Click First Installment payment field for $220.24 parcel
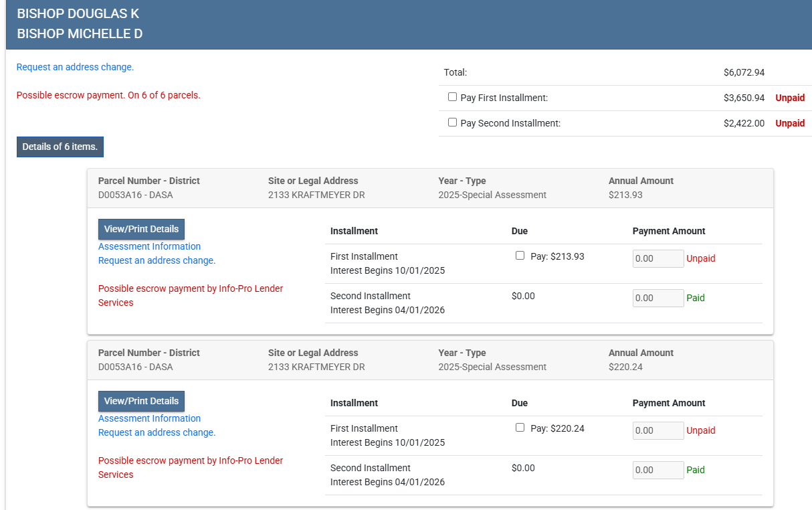This screenshot has height=510, width=812. (657, 430)
